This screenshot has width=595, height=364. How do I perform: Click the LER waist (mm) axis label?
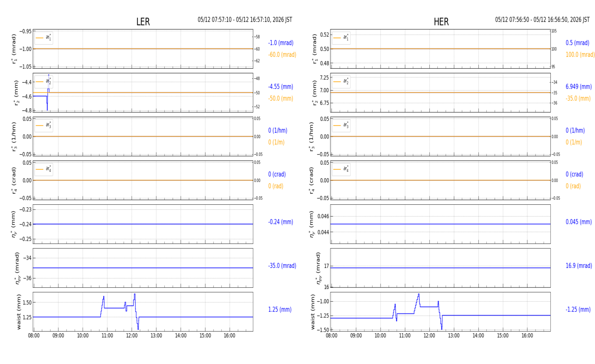(19, 312)
